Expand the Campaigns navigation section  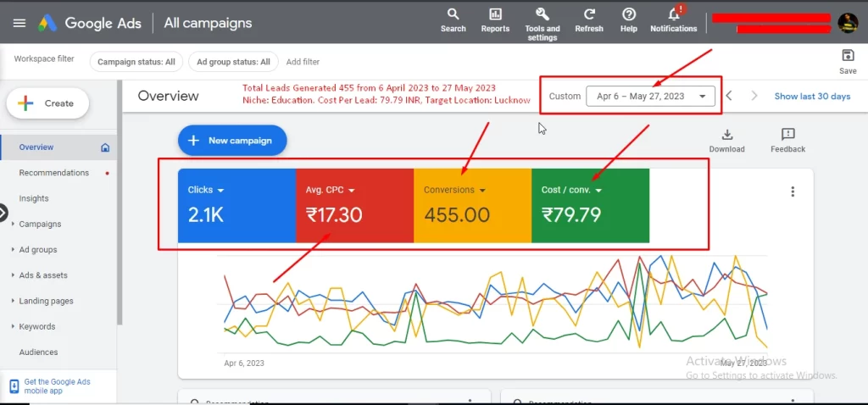(x=13, y=224)
